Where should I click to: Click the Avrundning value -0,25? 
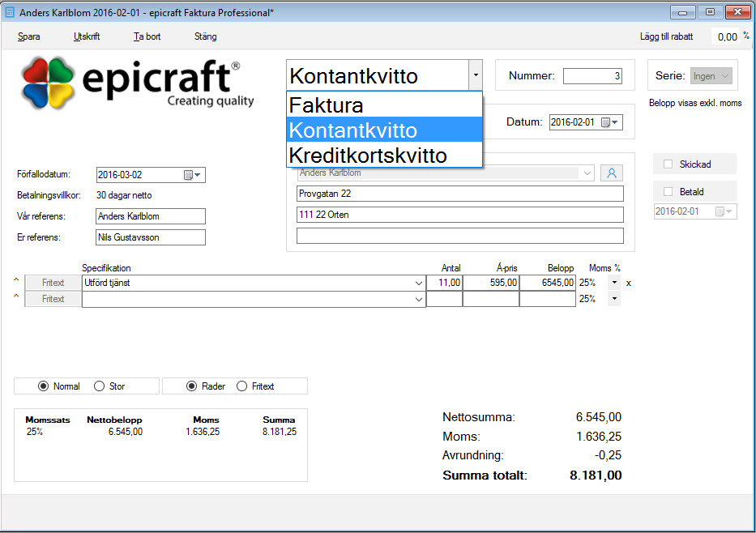(x=608, y=455)
